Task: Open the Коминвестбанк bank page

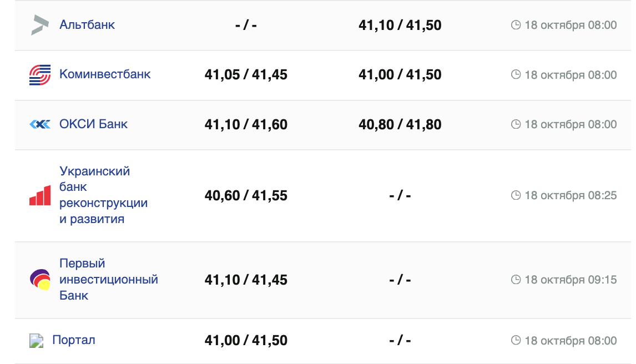Action: coord(105,74)
